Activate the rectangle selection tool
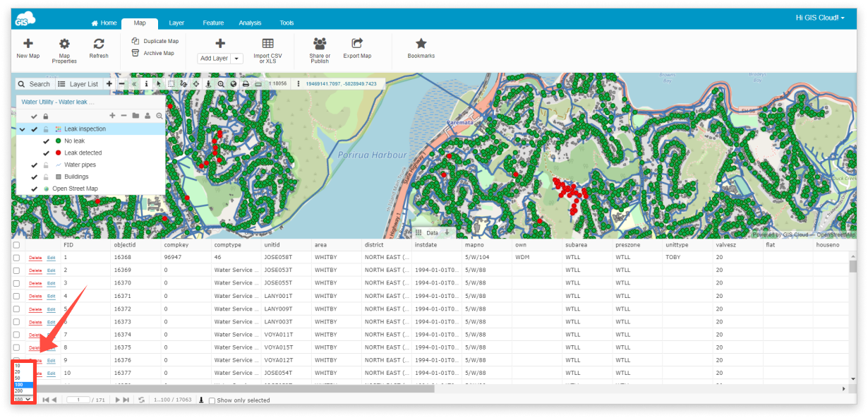 (x=171, y=83)
